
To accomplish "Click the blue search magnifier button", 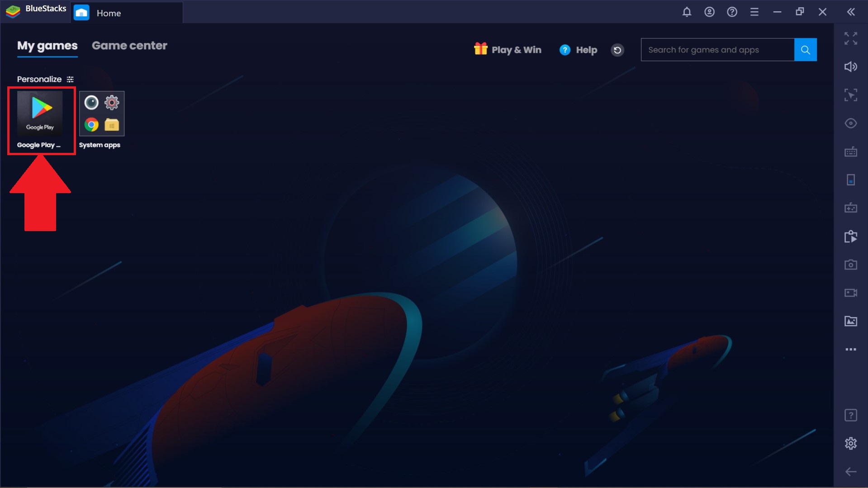I will [806, 50].
